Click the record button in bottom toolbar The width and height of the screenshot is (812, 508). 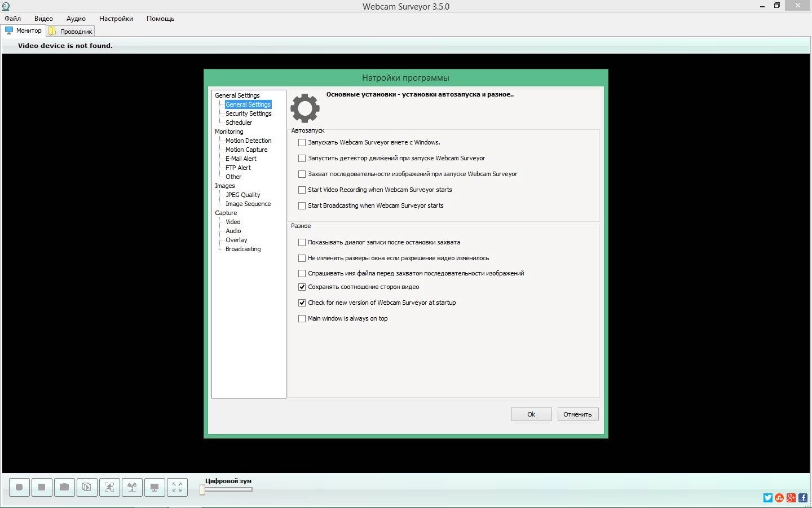19,487
